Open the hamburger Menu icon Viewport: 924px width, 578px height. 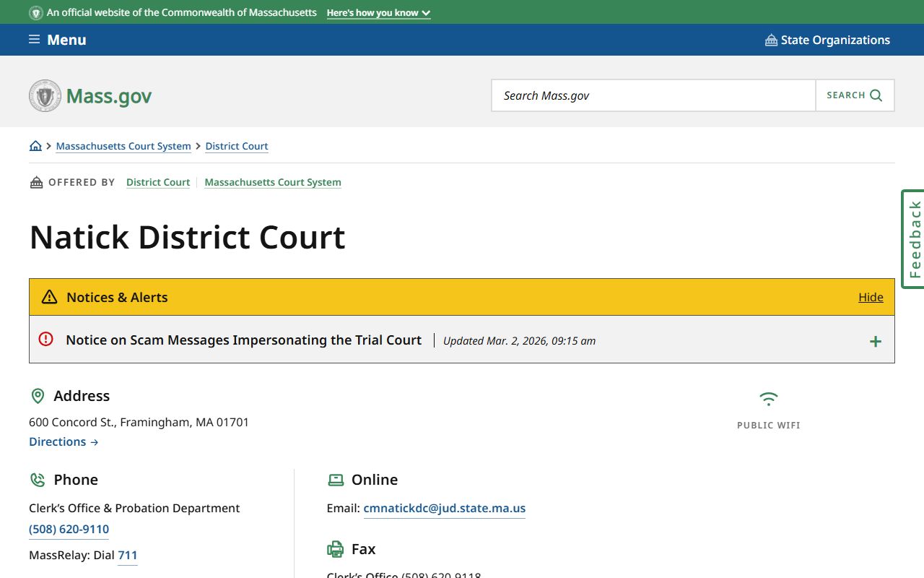34,40
